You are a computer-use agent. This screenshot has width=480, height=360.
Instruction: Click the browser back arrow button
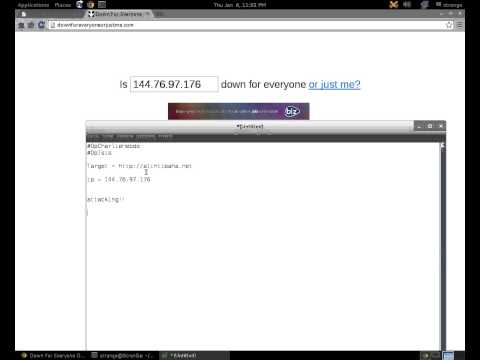coord(21,25)
